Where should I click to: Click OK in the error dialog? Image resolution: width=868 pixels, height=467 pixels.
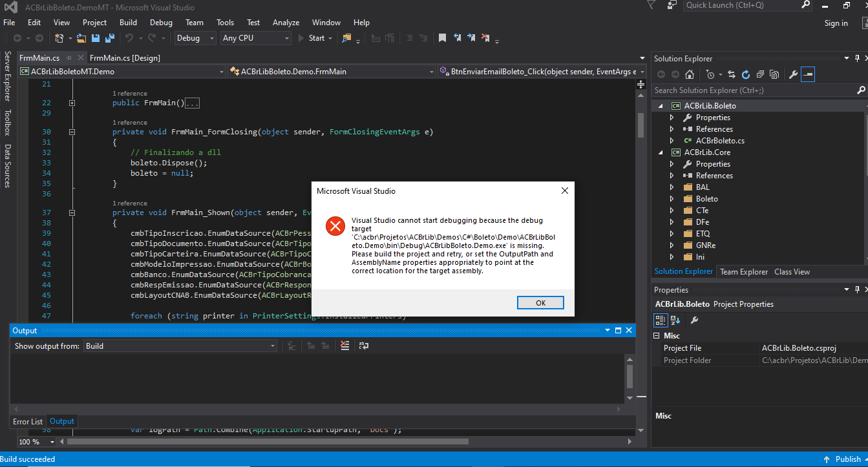tap(540, 303)
